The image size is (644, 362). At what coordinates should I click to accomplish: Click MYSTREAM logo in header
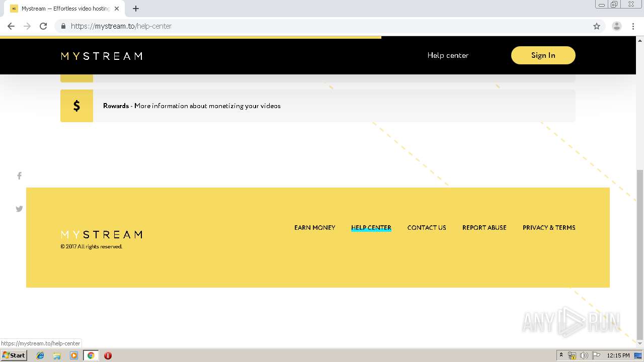(x=102, y=56)
